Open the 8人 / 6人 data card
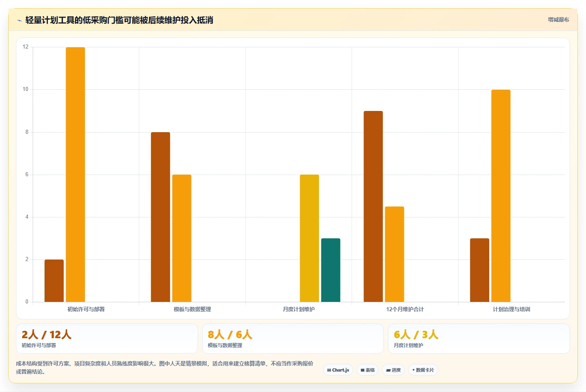Image resolution: width=586 pixels, height=392 pixels. [x=293, y=339]
